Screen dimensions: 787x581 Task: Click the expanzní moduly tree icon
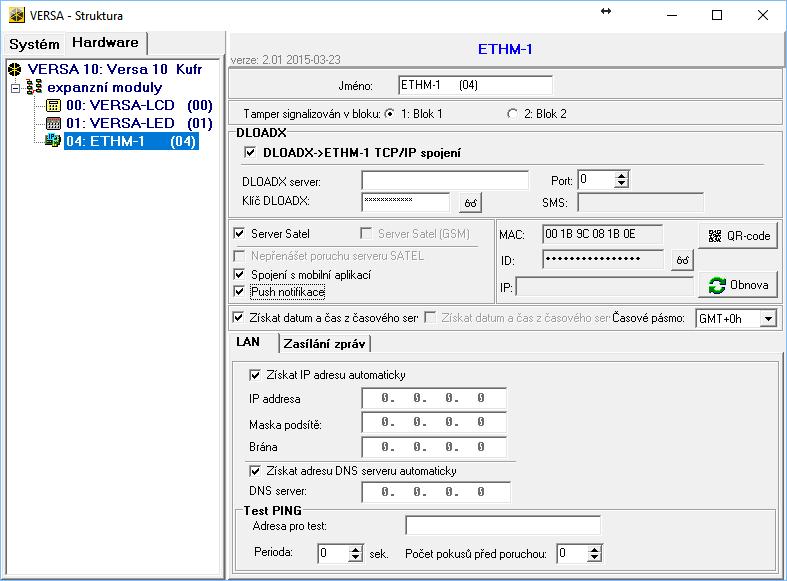(x=34, y=87)
